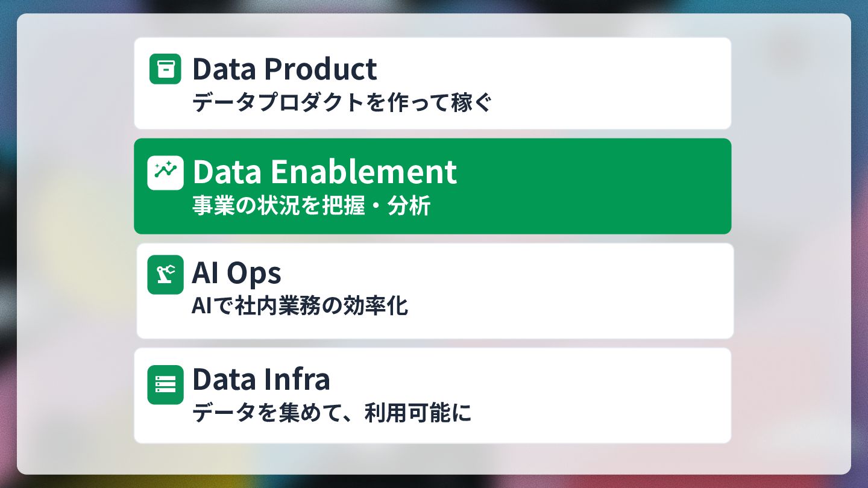
Task: Select the Data Enablement heading text
Action: click(x=325, y=172)
